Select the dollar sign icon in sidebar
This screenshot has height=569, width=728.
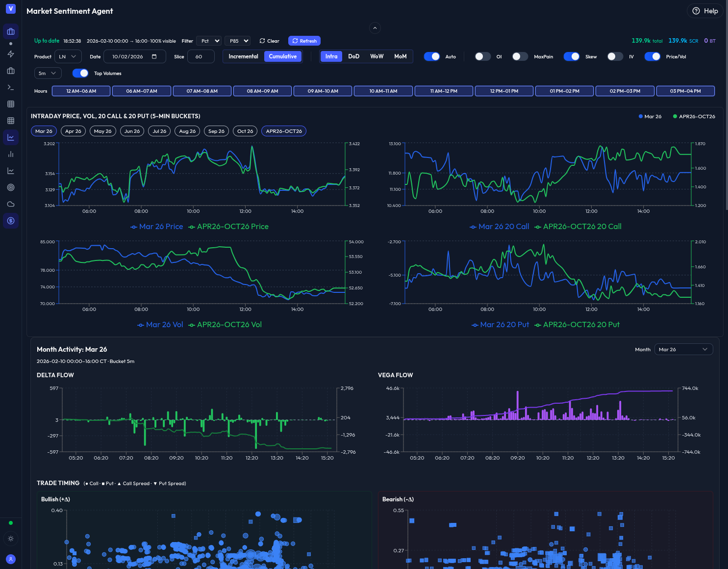[11, 221]
